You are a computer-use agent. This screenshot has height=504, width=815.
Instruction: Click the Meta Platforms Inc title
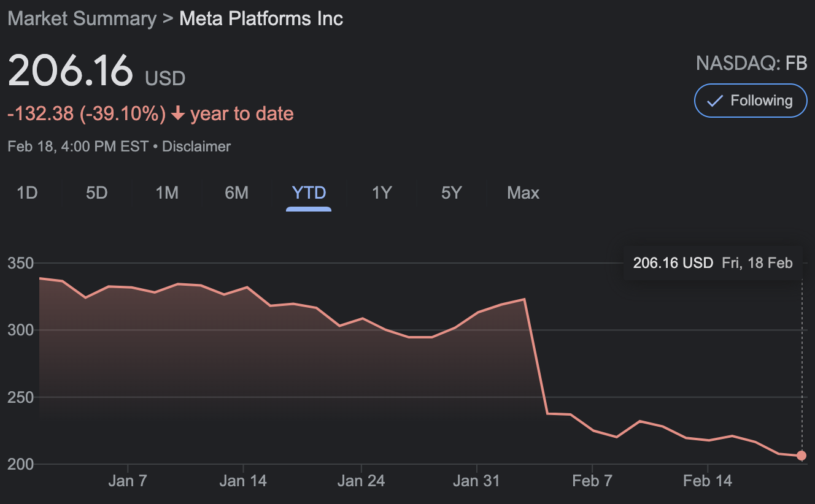coord(261,18)
